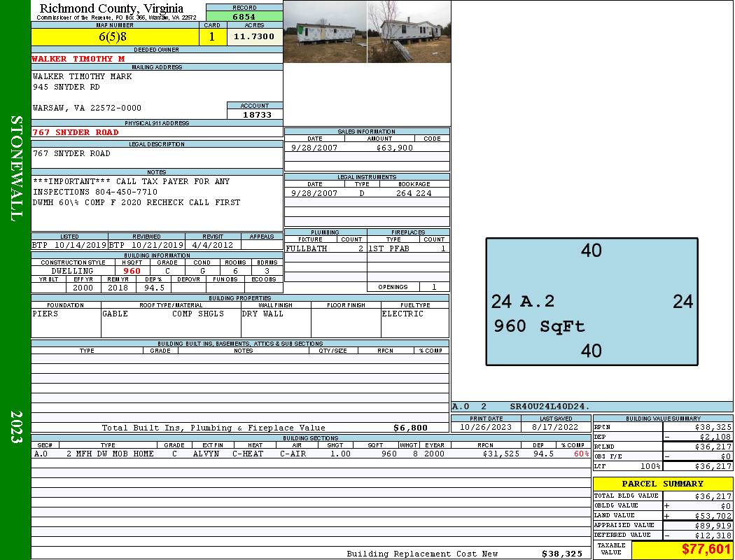Click last saved date 8/17/2022

click(555, 428)
